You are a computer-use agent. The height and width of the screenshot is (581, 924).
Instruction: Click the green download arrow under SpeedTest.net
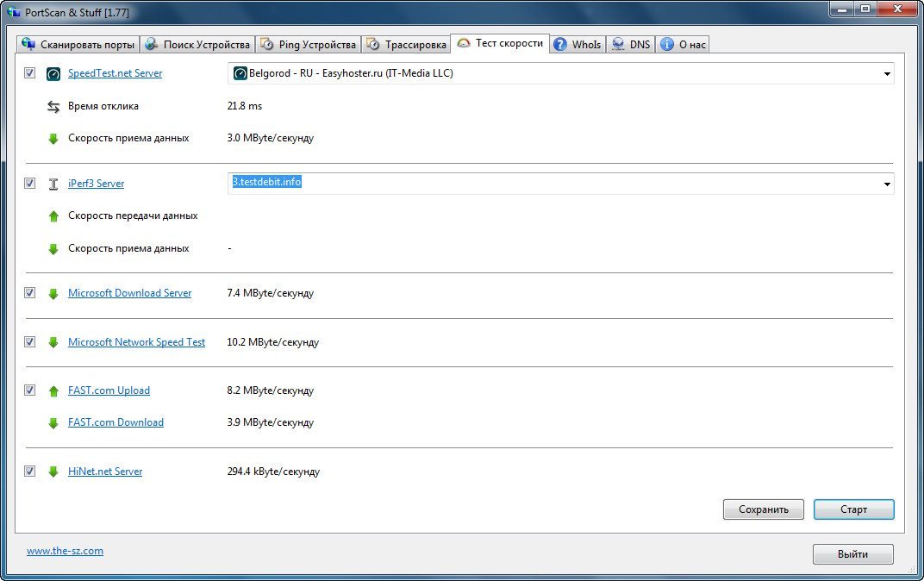point(53,139)
